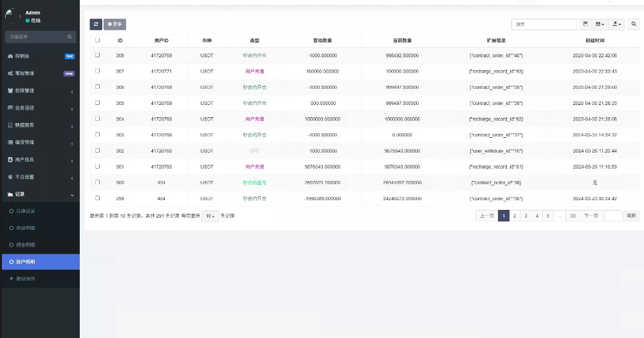Click the refresh table icon button

(96, 24)
